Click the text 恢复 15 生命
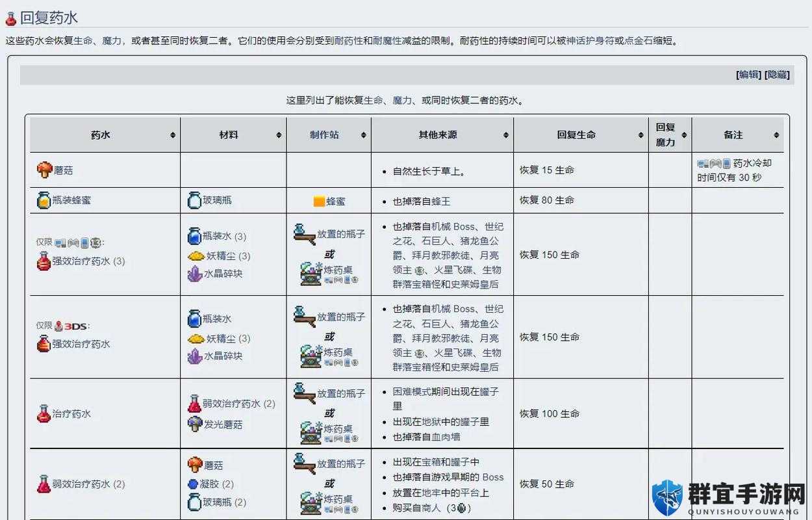Image resolution: width=812 pixels, height=520 pixels. tap(547, 170)
